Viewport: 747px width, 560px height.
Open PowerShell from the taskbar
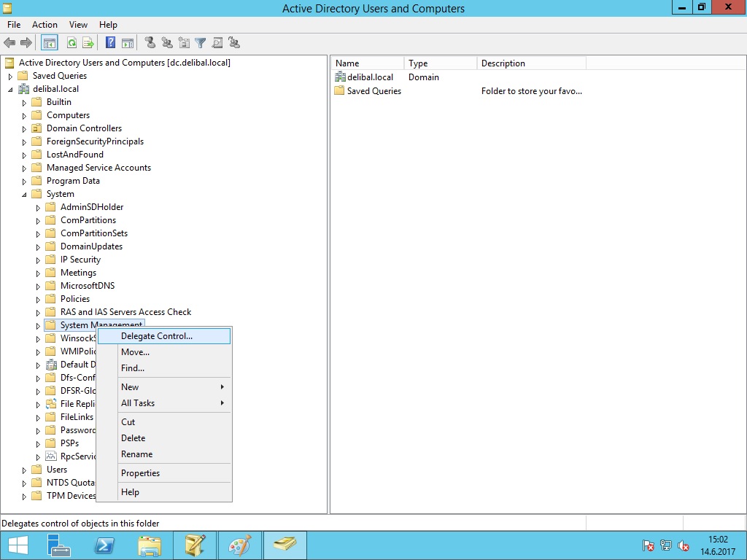click(104, 545)
